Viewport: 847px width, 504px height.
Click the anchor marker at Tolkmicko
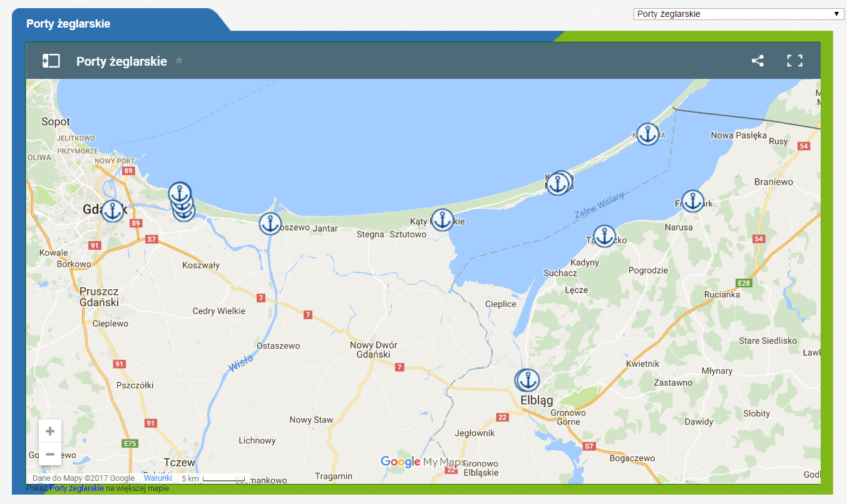[604, 236]
